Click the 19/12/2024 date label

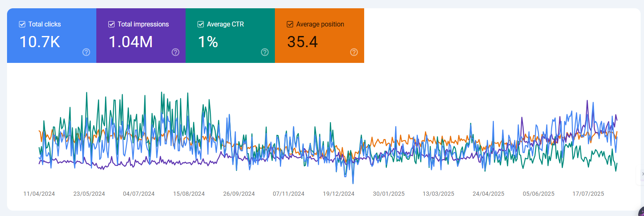(339, 194)
